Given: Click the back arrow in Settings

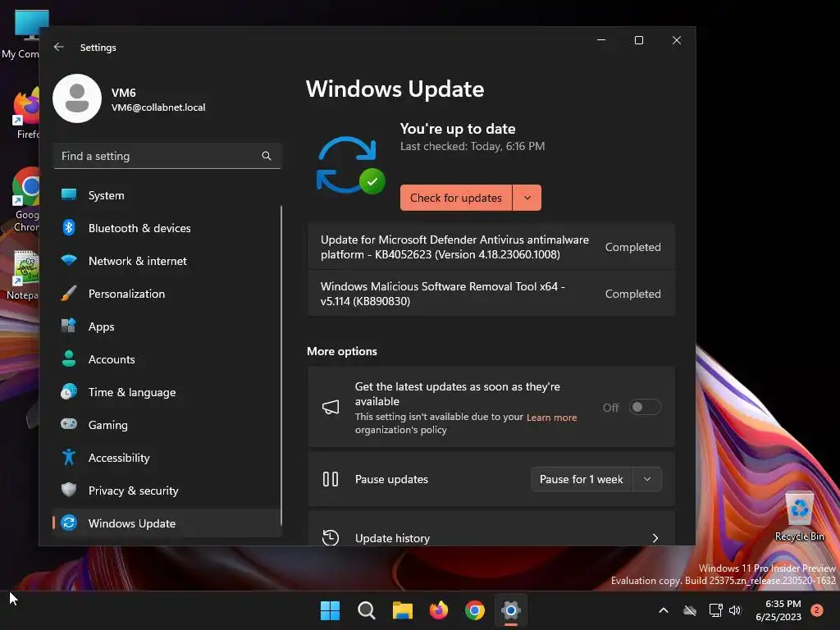Looking at the screenshot, I should tap(59, 47).
